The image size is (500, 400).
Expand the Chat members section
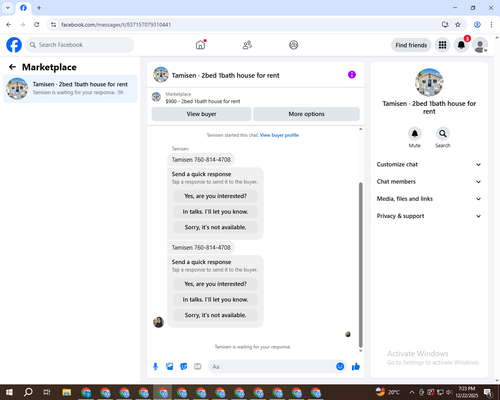(x=429, y=182)
